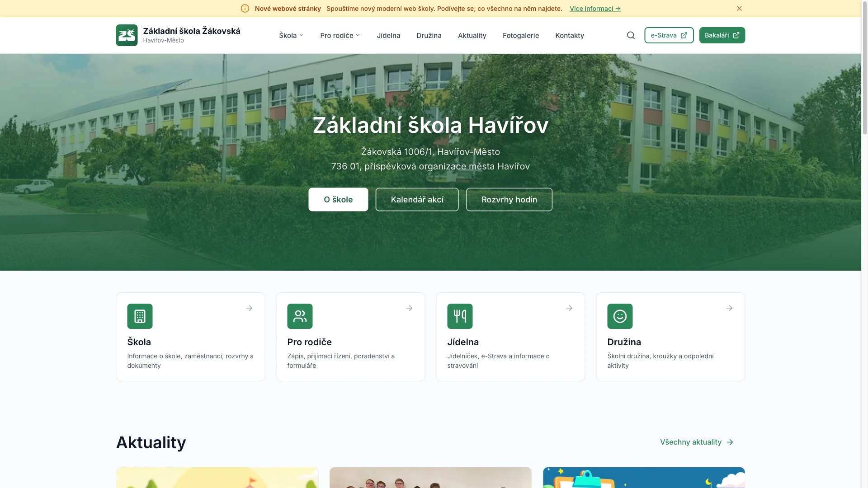Select the building icon on the Škola card
Image resolution: width=868 pixels, height=488 pixels.
point(140,316)
